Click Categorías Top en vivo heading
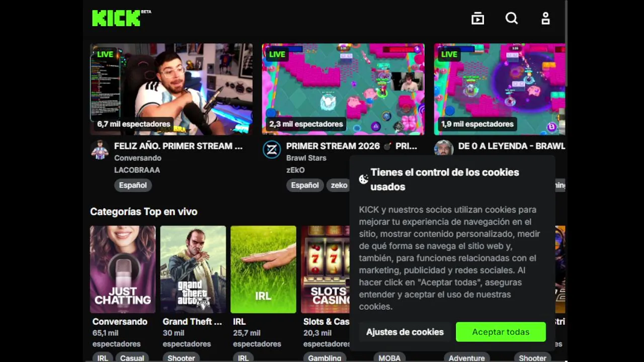Screen dimensions: 644x362 [x=143, y=212]
